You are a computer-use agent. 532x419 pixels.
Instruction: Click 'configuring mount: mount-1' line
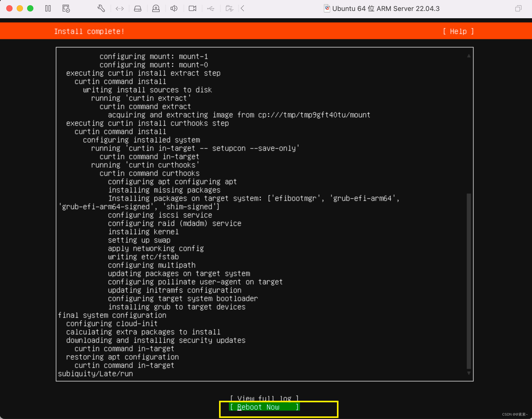click(154, 56)
